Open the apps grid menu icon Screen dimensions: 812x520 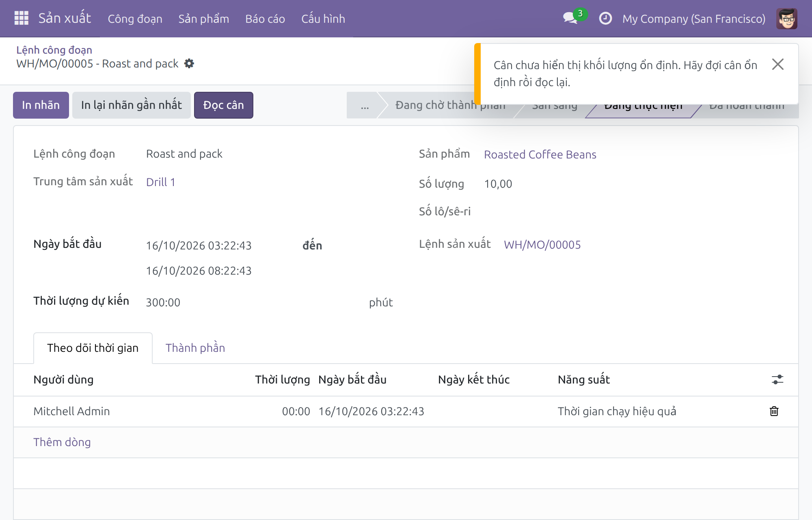coord(21,18)
